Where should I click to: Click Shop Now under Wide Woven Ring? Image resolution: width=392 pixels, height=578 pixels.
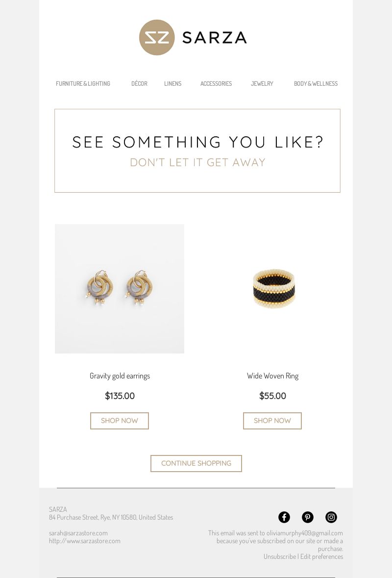pos(272,421)
